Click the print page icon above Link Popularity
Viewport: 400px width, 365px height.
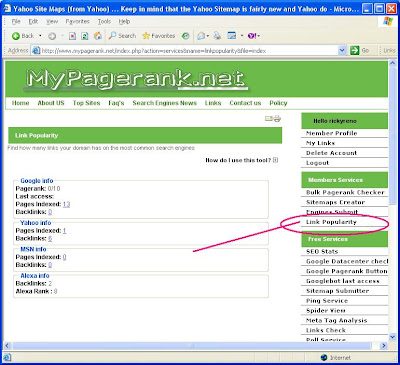point(277,118)
